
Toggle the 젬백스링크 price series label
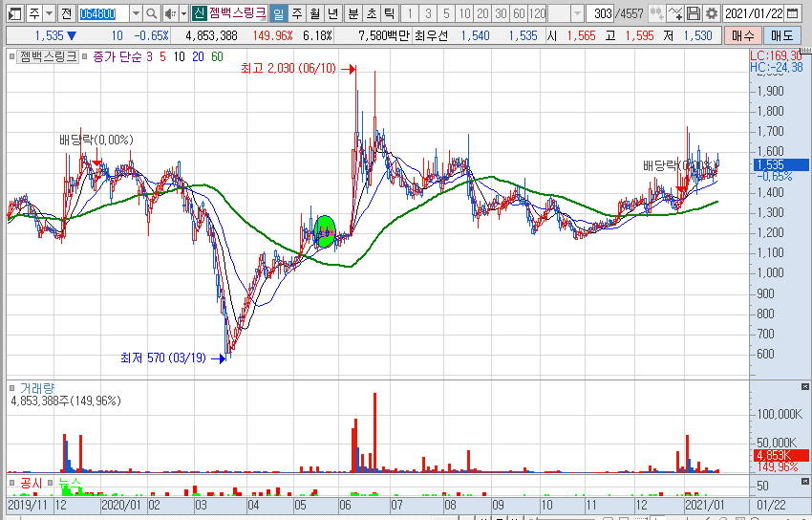[x=49, y=57]
